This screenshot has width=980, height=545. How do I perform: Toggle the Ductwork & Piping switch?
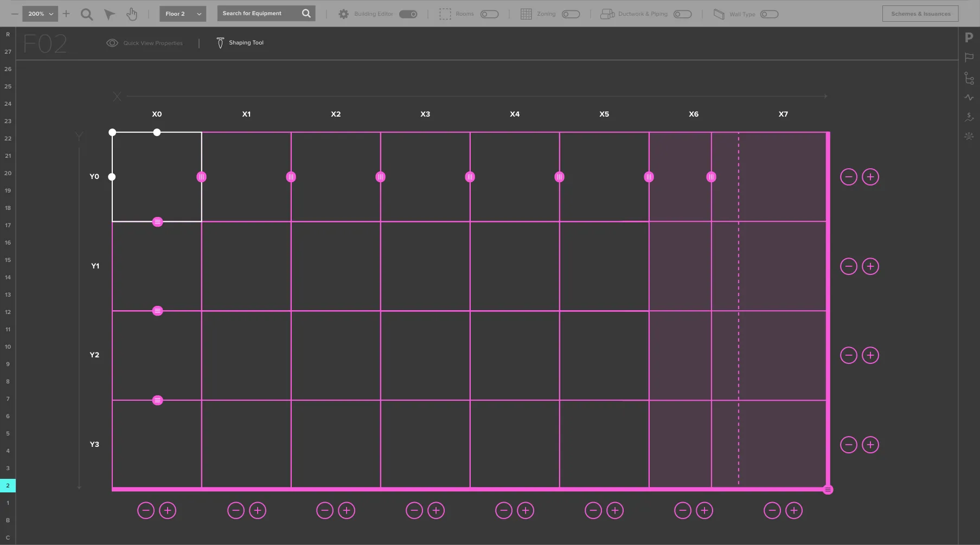click(x=682, y=14)
